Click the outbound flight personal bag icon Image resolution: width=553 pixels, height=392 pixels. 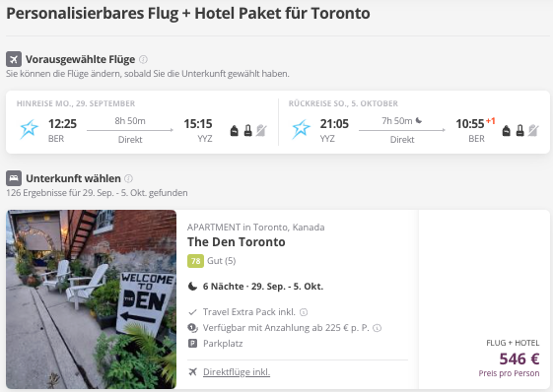[x=235, y=130]
